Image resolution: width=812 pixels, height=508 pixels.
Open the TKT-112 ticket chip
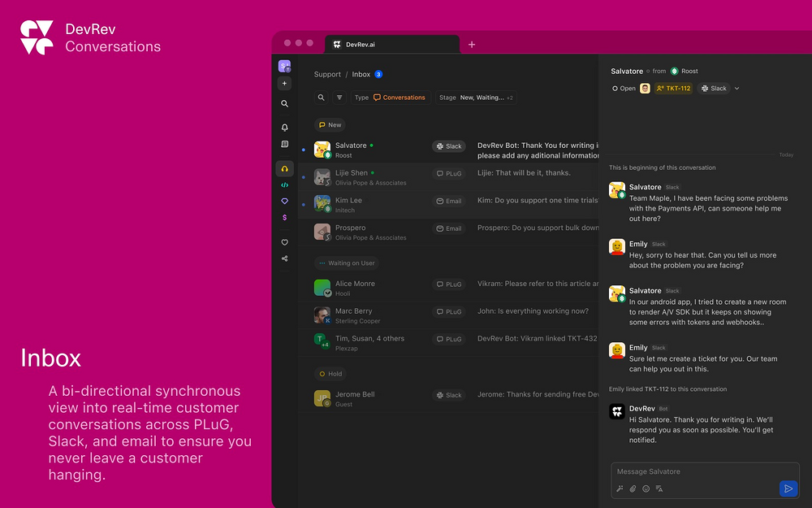[x=673, y=89]
